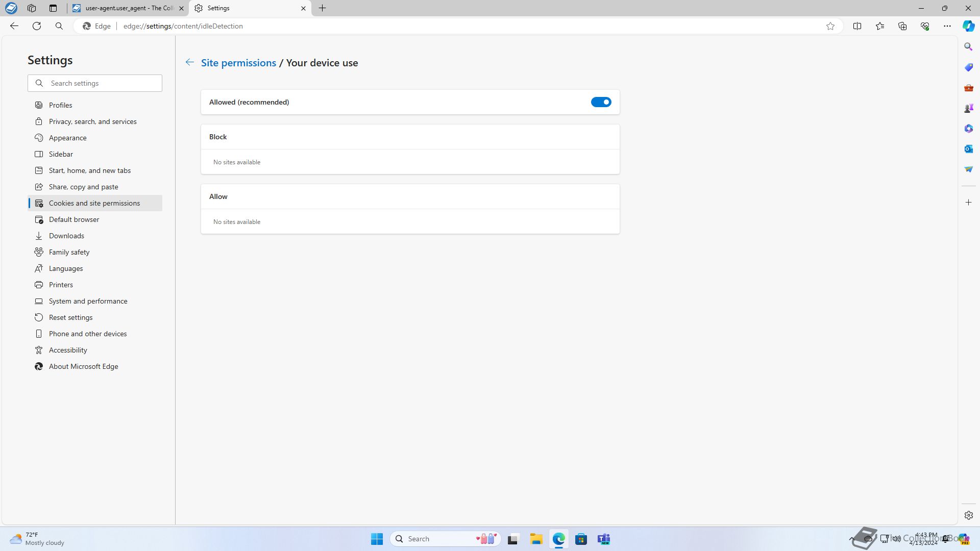This screenshot has width=980, height=551.
Task: Open Share, copy and paste settings
Action: click(95, 187)
